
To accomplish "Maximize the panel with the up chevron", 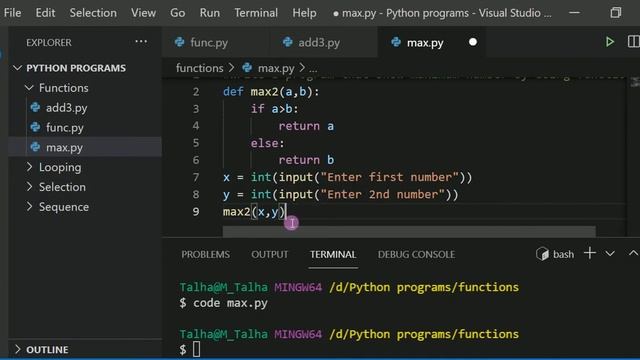I will (633, 253).
